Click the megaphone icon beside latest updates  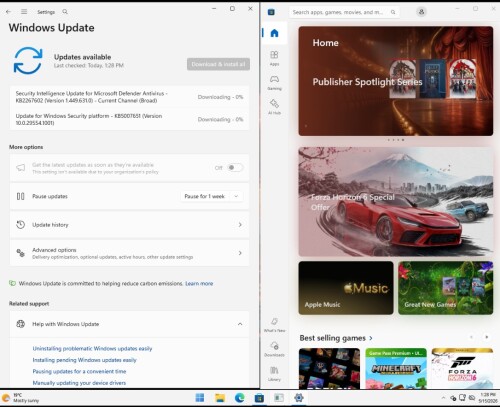pyautogui.click(x=21, y=167)
